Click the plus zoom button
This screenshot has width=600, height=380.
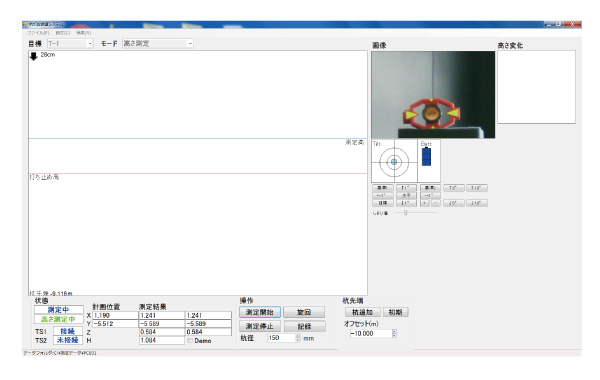coord(424,203)
